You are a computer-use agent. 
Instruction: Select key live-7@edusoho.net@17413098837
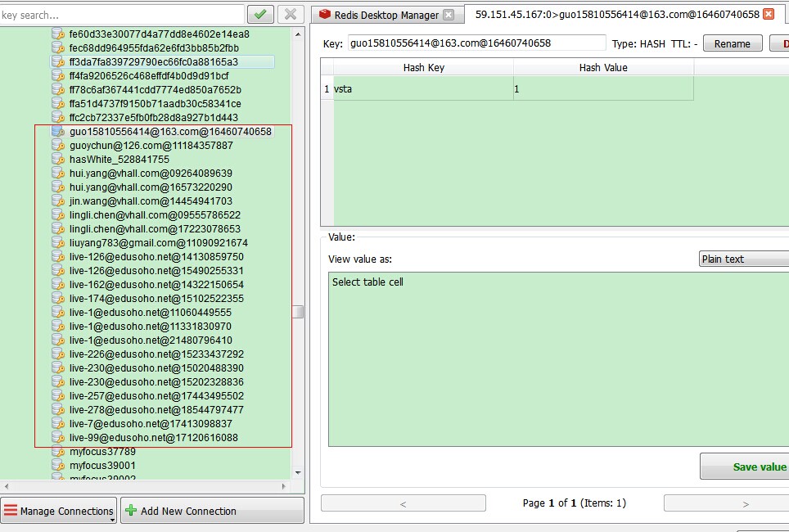[151, 424]
